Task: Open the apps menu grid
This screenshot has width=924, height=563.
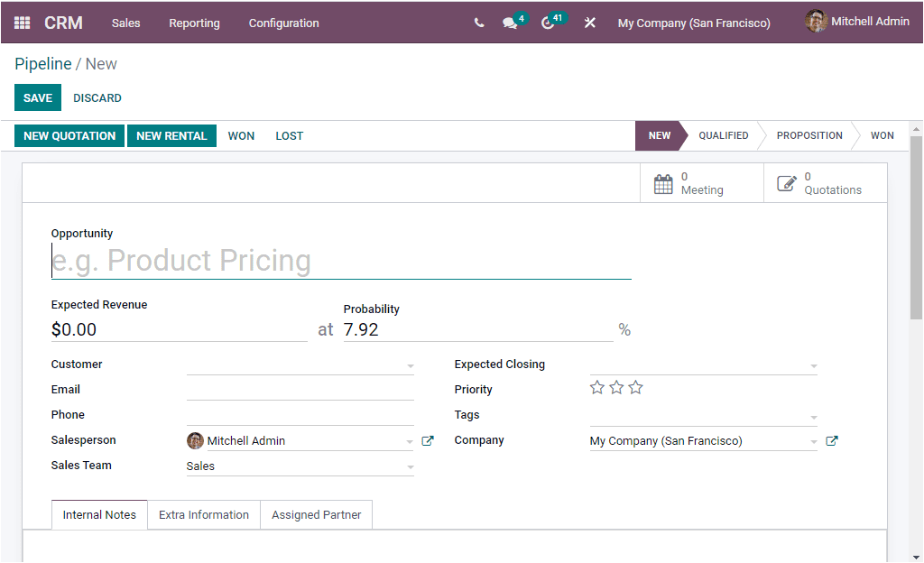Action: [22, 22]
